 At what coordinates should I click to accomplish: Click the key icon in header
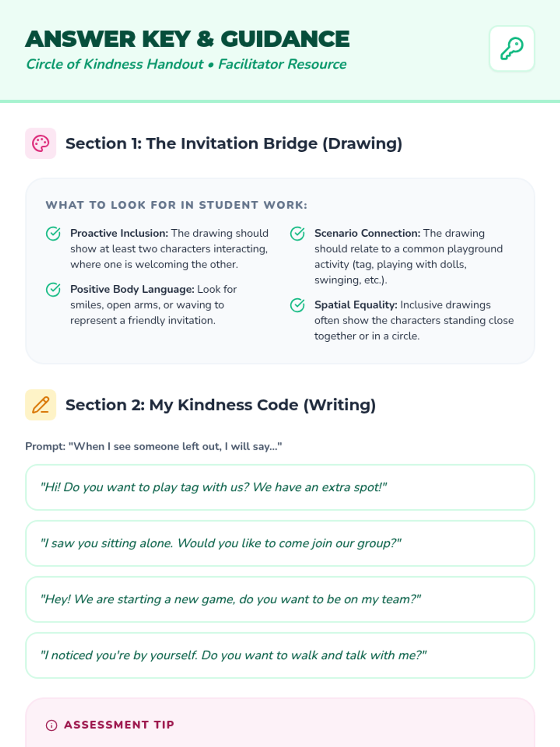512,49
